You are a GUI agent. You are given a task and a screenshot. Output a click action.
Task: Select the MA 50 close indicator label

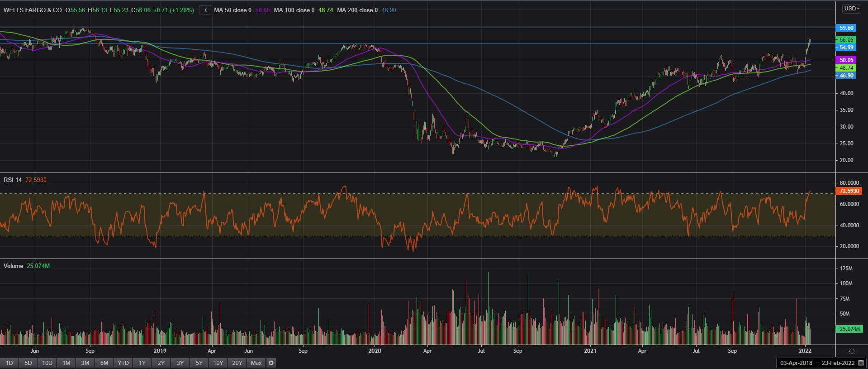point(232,10)
